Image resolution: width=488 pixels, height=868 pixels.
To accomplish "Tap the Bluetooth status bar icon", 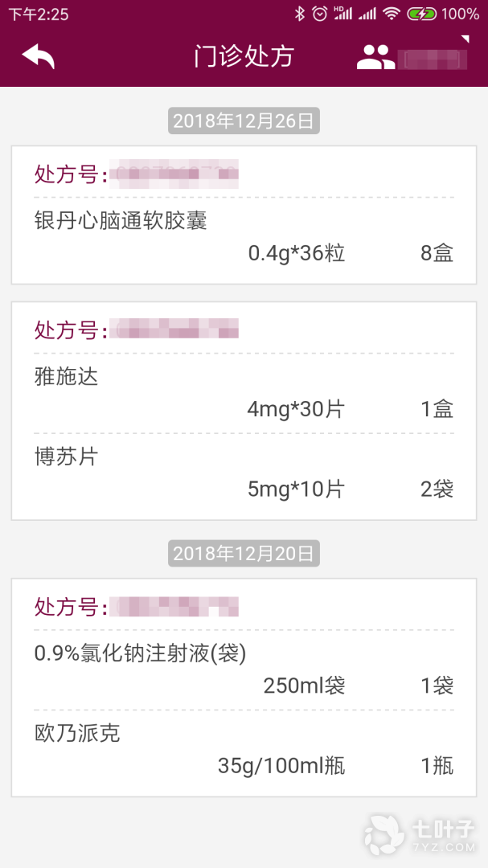I will tap(299, 14).
